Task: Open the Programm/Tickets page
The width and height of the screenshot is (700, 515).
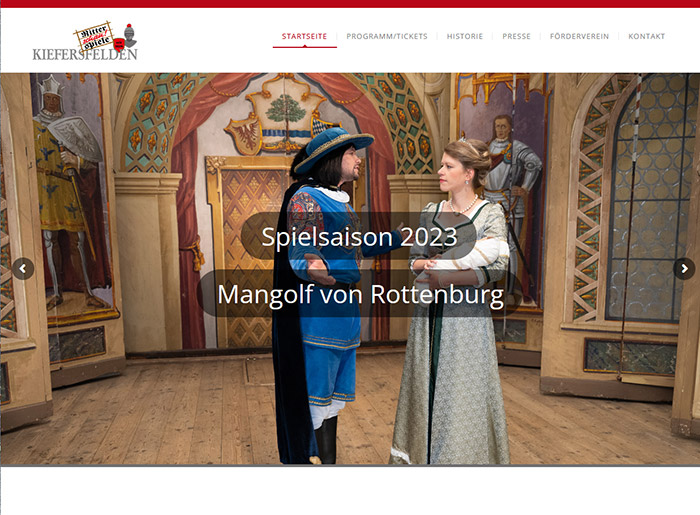Action: coord(387,36)
